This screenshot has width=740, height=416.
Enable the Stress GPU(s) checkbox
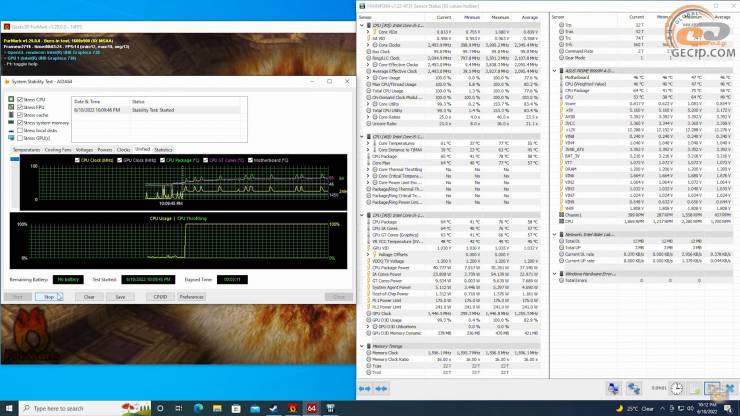tap(20, 138)
